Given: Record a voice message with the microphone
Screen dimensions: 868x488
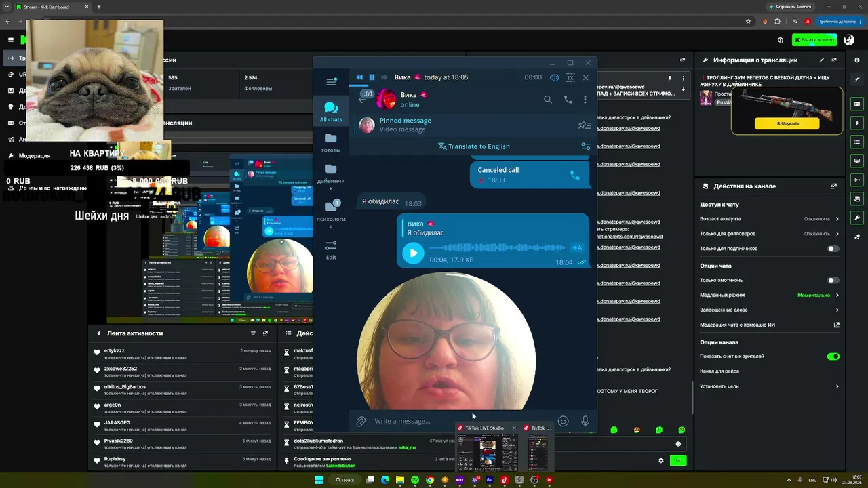Looking at the screenshot, I should click(x=585, y=421).
